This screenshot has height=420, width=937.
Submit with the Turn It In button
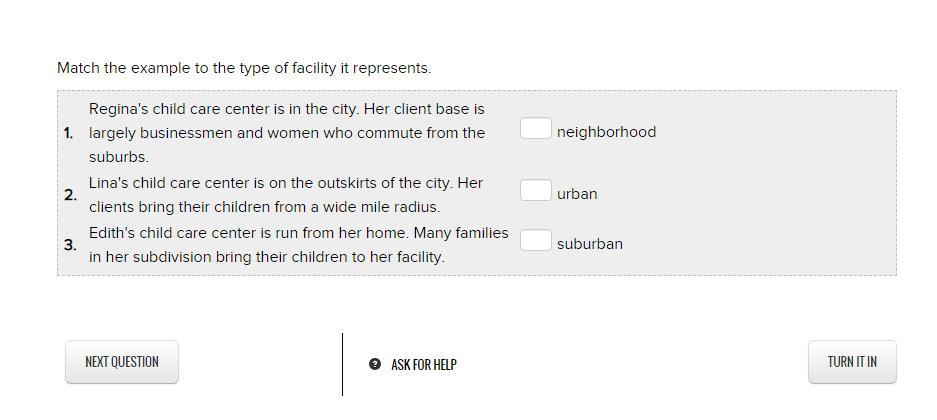coord(852,362)
